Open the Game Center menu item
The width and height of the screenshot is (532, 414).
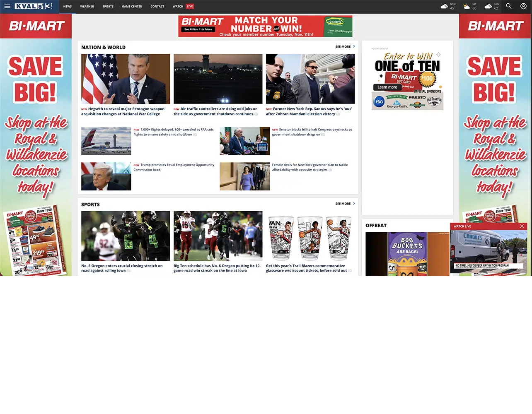pyautogui.click(x=132, y=7)
